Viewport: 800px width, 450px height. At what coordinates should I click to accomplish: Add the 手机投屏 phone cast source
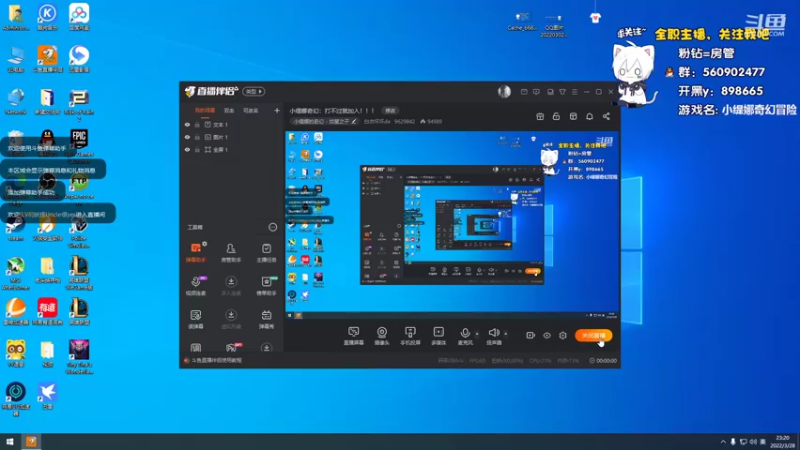410,336
